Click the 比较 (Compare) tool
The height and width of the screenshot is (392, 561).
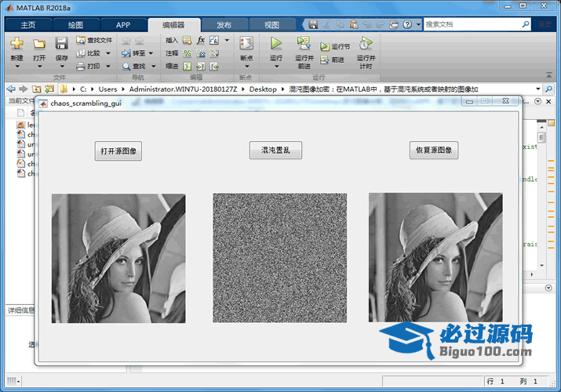tap(89, 53)
